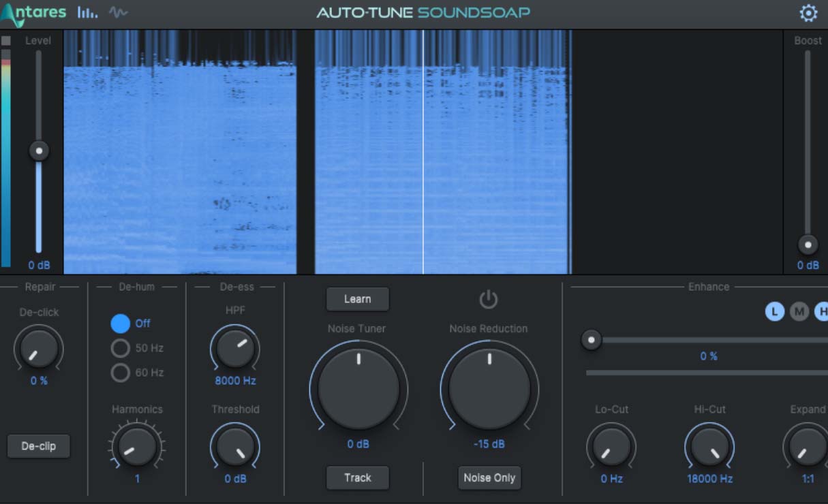Click the Expand knob
Viewport: 828px width, 504px height.
pos(807,446)
